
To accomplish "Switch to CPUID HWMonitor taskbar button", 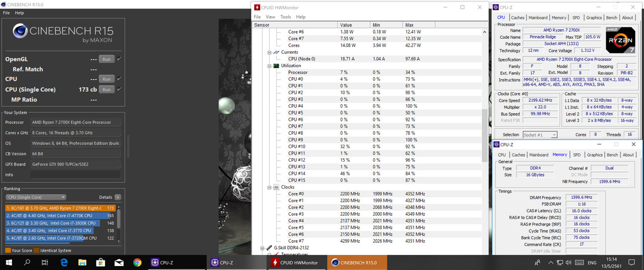I will tap(297, 262).
